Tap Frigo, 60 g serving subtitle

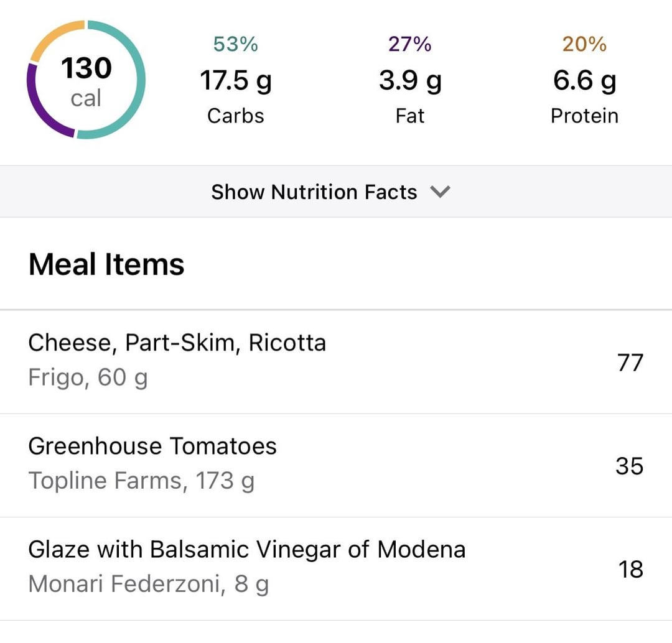pyautogui.click(x=88, y=378)
